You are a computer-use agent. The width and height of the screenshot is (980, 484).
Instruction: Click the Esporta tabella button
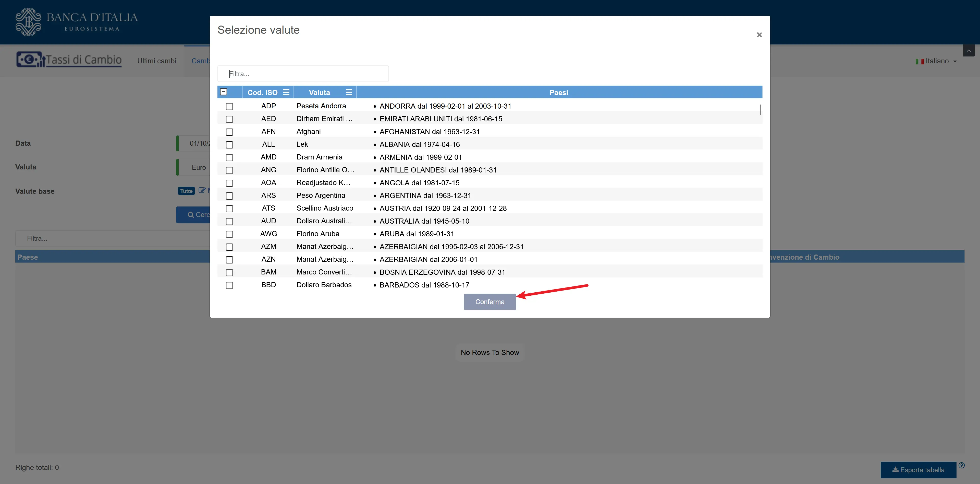click(x=918, y=470)
